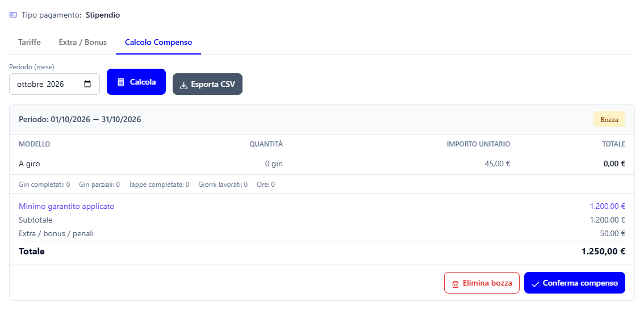The image size is (644, 310).
Task: Click the bold 'Totale' label
Action: coord(32,252)
